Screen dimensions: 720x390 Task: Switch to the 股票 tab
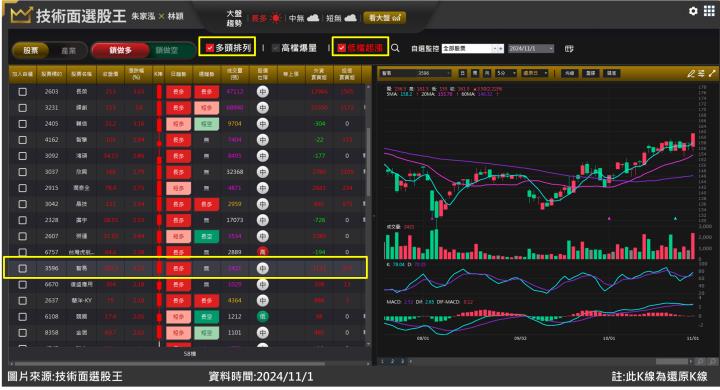pyautogui.click(x=30, y=51)
